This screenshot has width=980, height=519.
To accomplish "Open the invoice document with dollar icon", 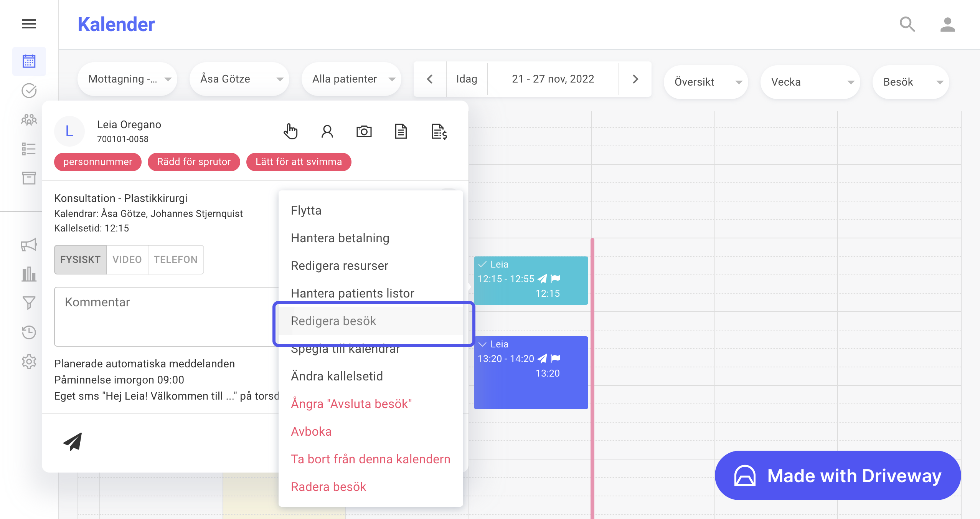I will pyautogui.click(x=439, y=132).
